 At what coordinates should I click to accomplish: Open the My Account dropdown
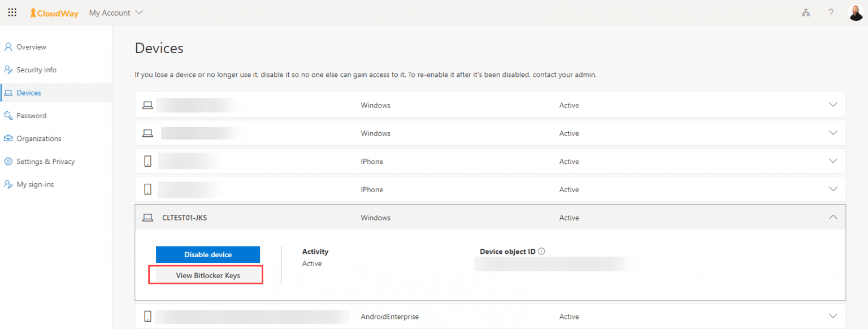click(115, 12)
